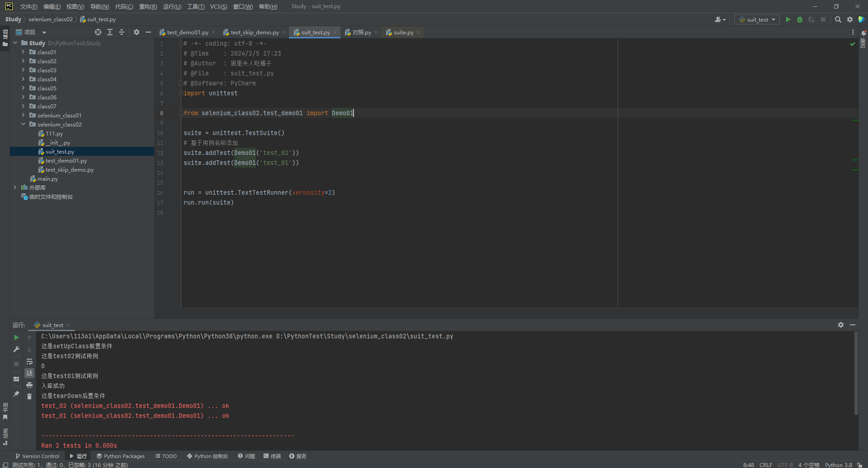Screen dimensions: 868x468
Task: Expand the selenium_class01 folder
Action: click(x=23, y=115)
